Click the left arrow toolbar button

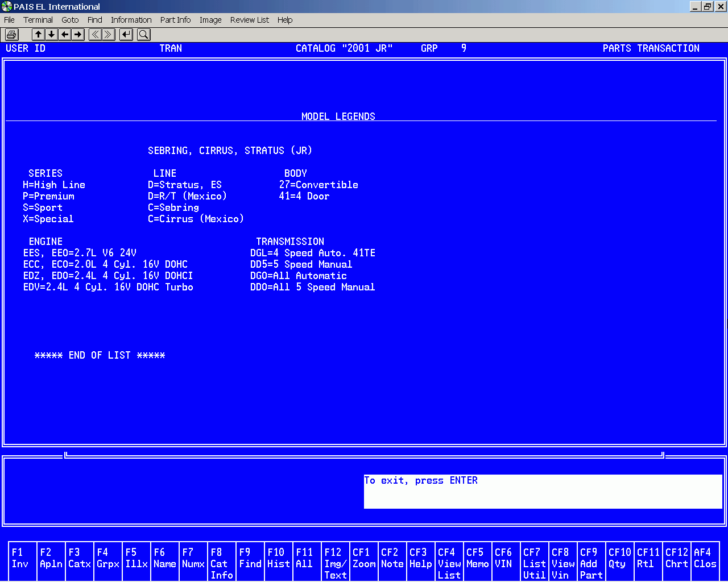(65, 35)
